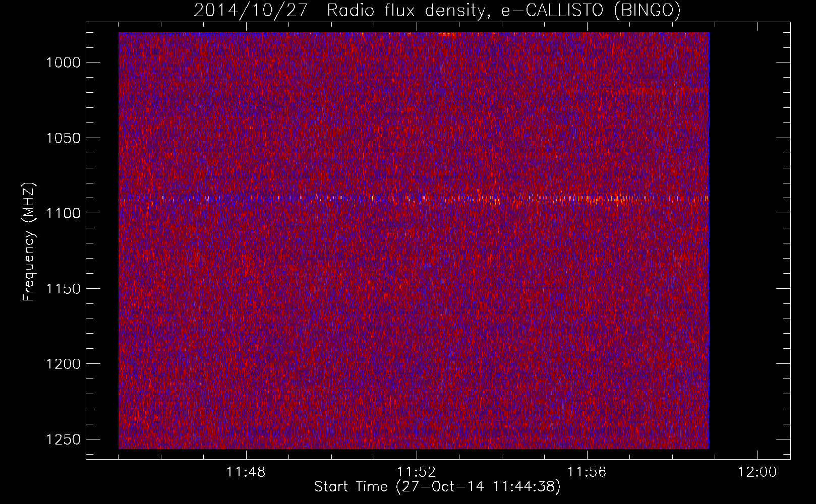Click the bright interference line near 1090 MHz
816x504 pixels.
pyautogui.click(x=414, y=198)
